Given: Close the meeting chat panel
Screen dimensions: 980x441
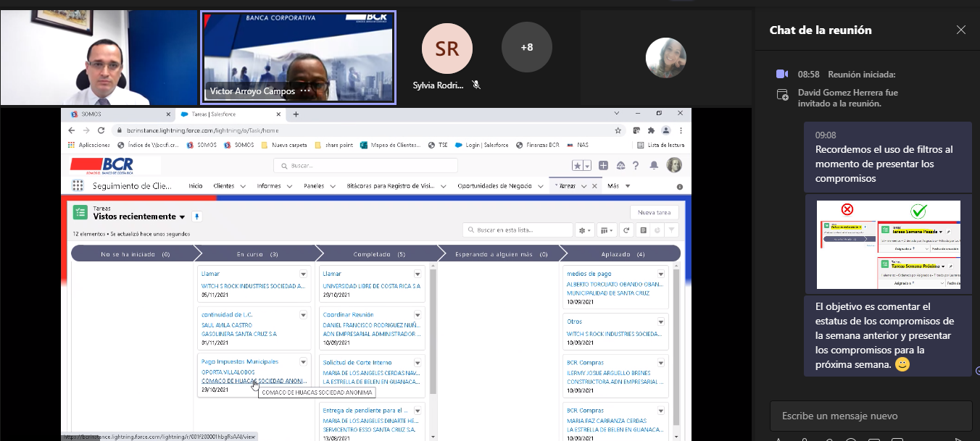Looking at the screenshot, I should 960,30.
